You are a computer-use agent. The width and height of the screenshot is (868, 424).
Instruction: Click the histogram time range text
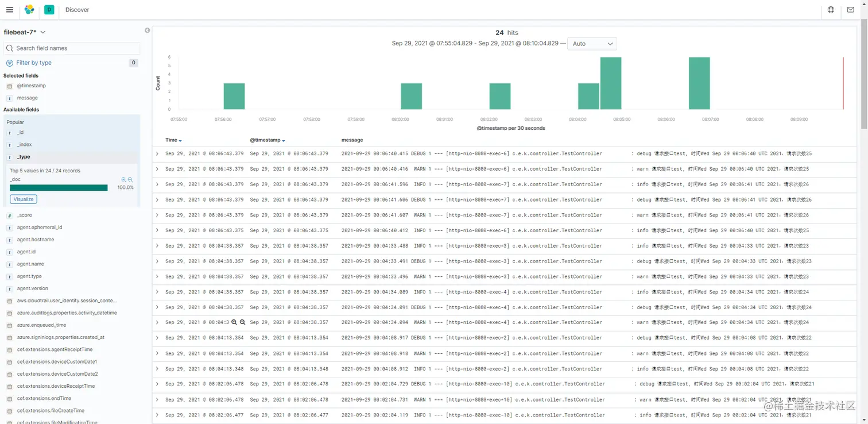(x=475, y=44)
